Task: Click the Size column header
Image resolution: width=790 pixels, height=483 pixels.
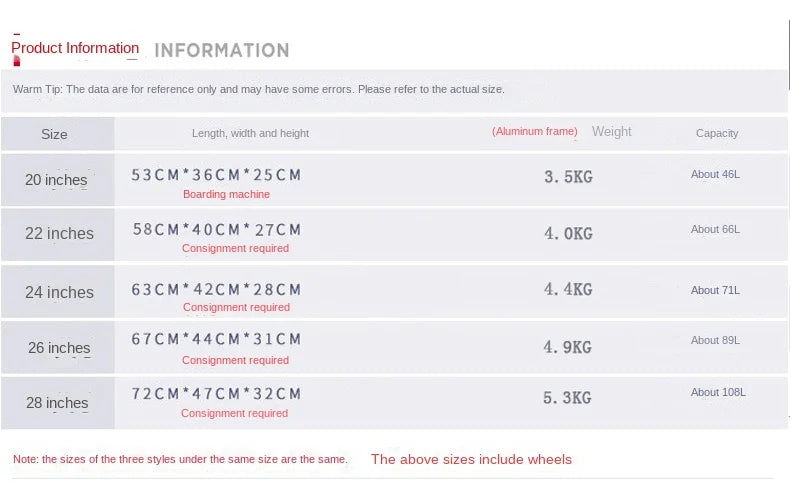Action: pos(54,134)
